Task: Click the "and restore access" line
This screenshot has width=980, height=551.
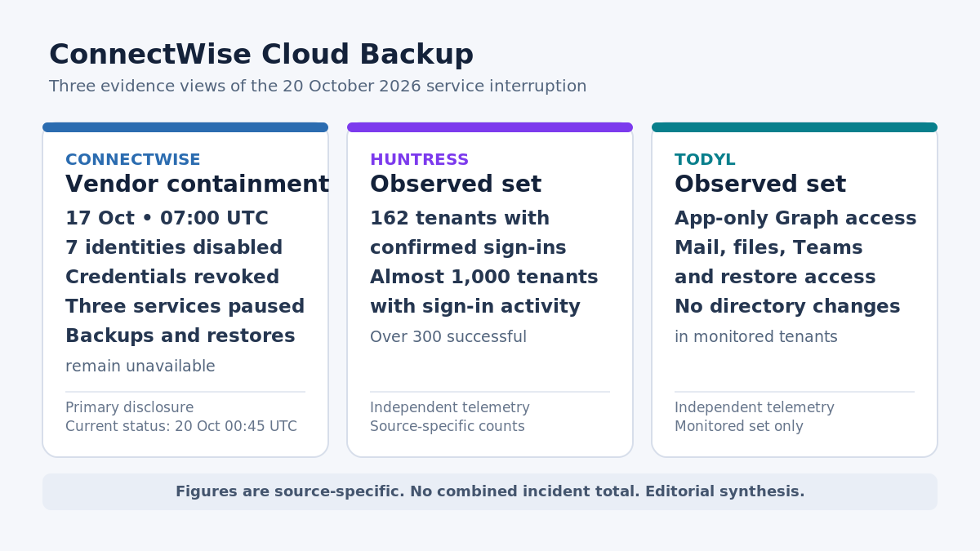Action: [x=775, y=278]
